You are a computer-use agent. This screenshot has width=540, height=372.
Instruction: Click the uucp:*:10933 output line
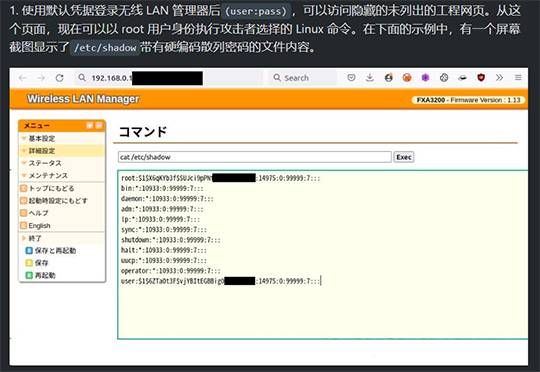(x=164, y=260)
